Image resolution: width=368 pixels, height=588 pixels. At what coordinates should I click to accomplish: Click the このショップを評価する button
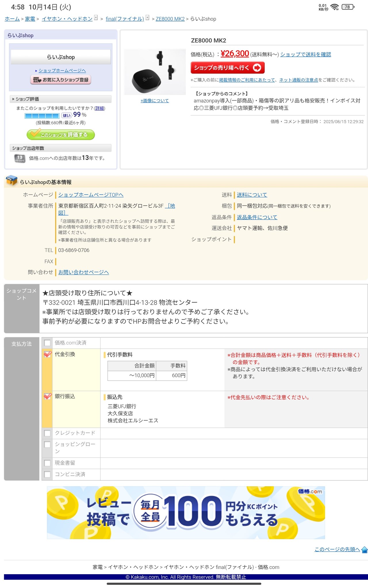coord(61,134)
